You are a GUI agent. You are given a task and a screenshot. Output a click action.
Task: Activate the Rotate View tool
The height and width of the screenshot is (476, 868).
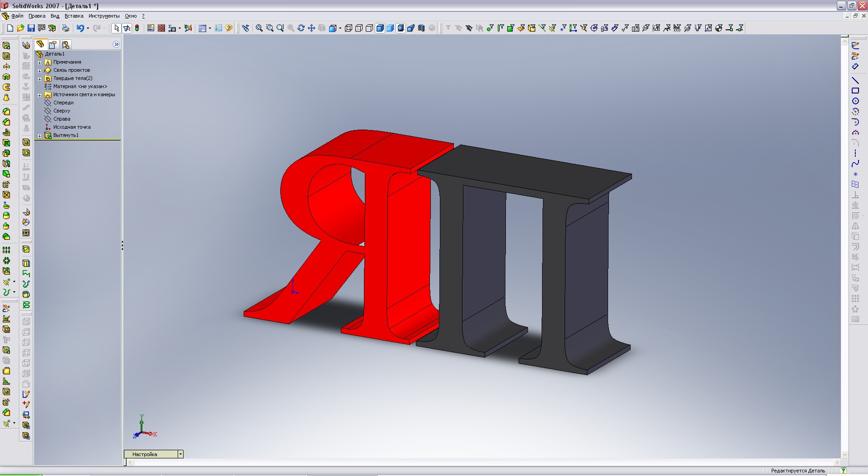301,28
